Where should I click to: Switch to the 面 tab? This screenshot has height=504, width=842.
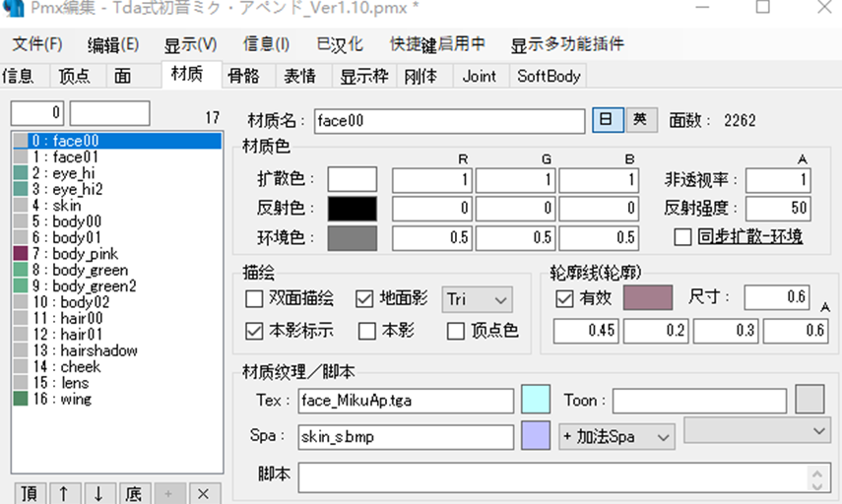click(x=133, y=76)
